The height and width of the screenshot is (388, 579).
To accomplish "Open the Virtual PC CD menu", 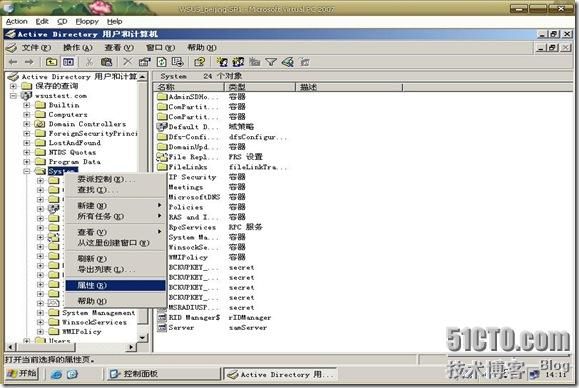I will pos(62,21).
